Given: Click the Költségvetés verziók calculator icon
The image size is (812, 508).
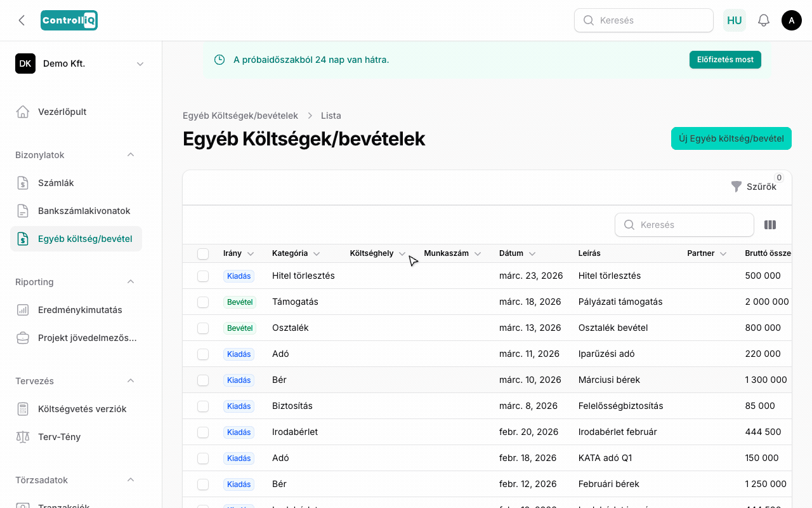Looking at the screenshot, I should [x=23, y=409].
